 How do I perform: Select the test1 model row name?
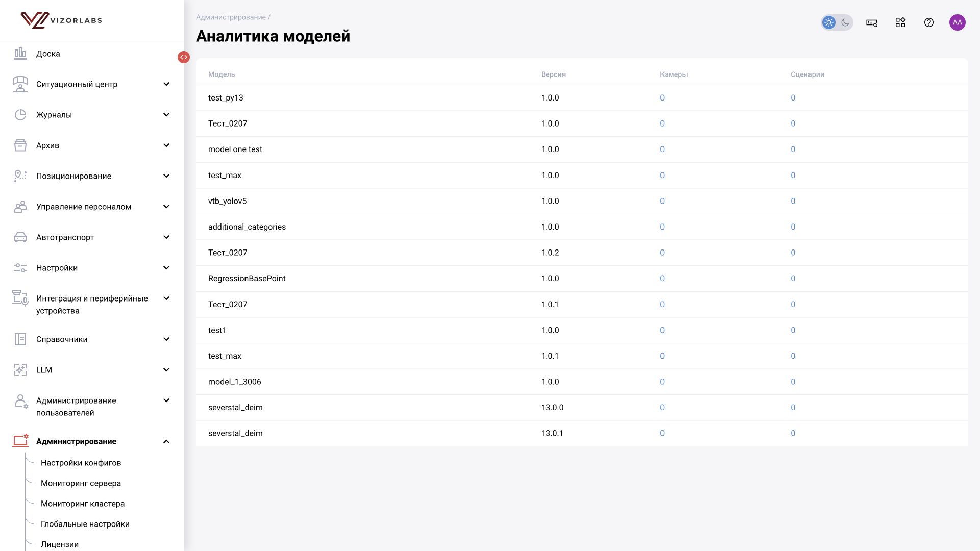tap(217, 330)
